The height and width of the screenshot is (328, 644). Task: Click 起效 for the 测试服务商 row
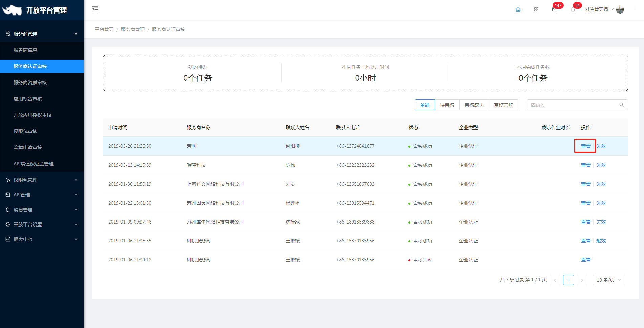tap(601, 241)
